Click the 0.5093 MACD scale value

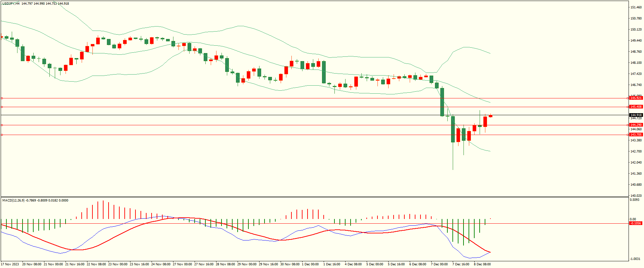click(x=635, y=200)
